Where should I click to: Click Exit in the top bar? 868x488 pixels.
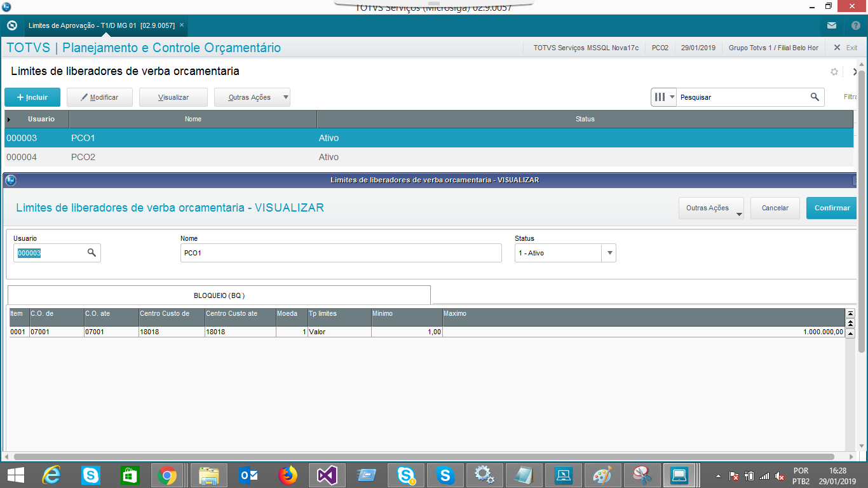pos(846,48)
